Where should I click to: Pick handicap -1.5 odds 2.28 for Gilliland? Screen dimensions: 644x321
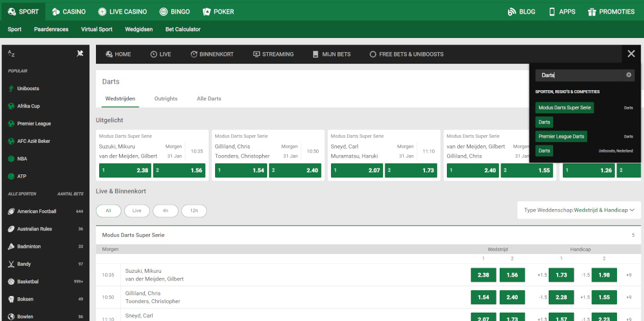tap(561, 297)
